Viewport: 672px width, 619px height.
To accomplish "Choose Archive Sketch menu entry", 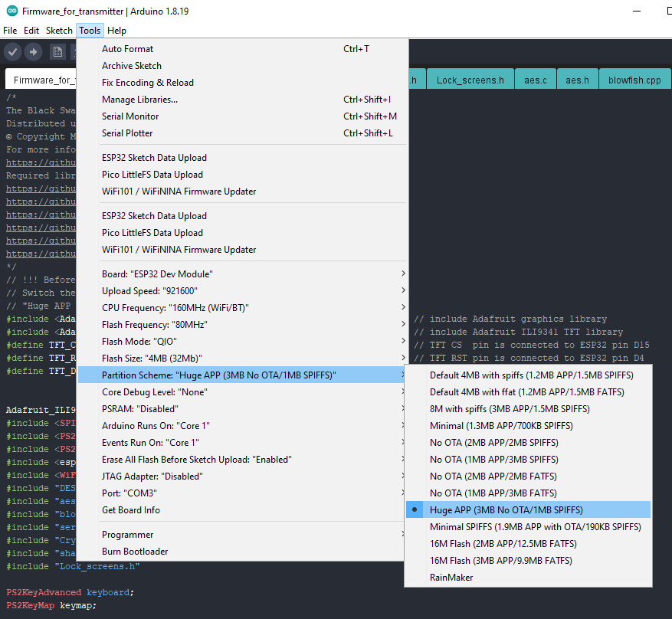I will [x=242, y=66].
